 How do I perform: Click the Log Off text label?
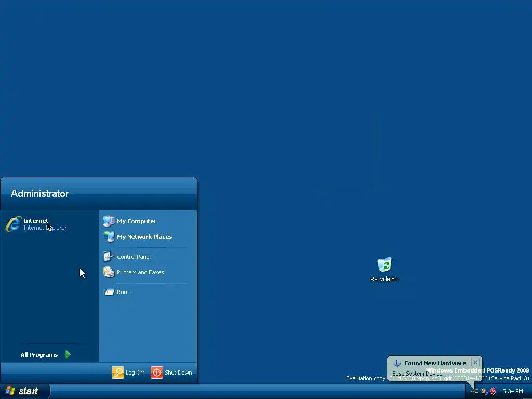(x=135, y=373)
